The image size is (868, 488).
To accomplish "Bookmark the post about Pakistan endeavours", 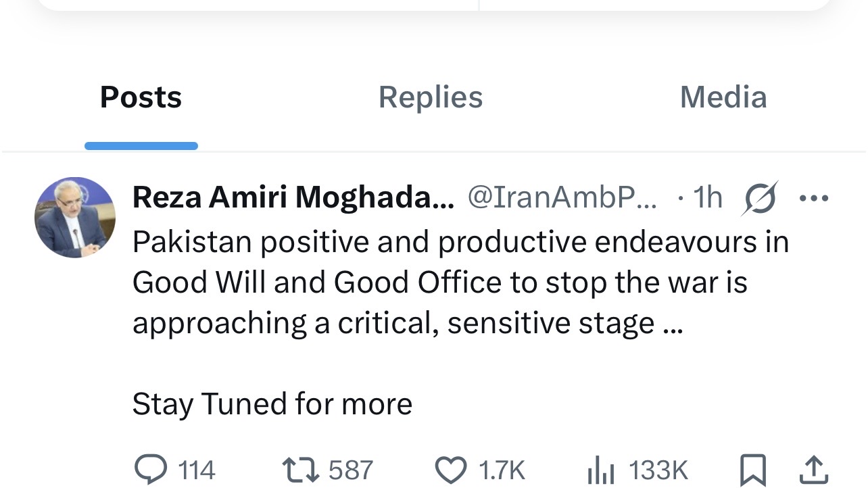I will click(753, 470).
